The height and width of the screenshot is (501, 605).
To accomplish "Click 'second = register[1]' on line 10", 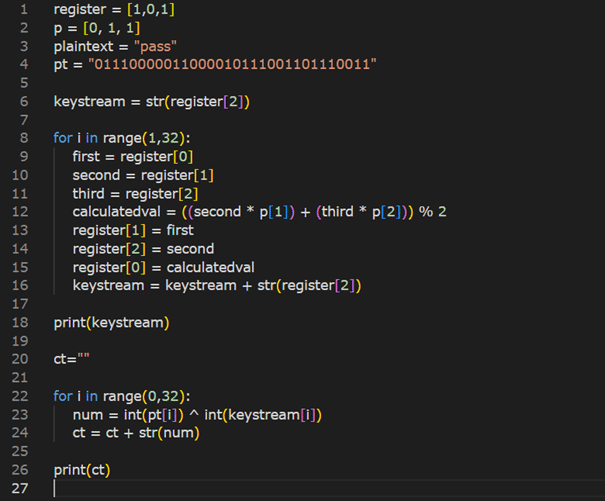I will (x=143, y=175).
